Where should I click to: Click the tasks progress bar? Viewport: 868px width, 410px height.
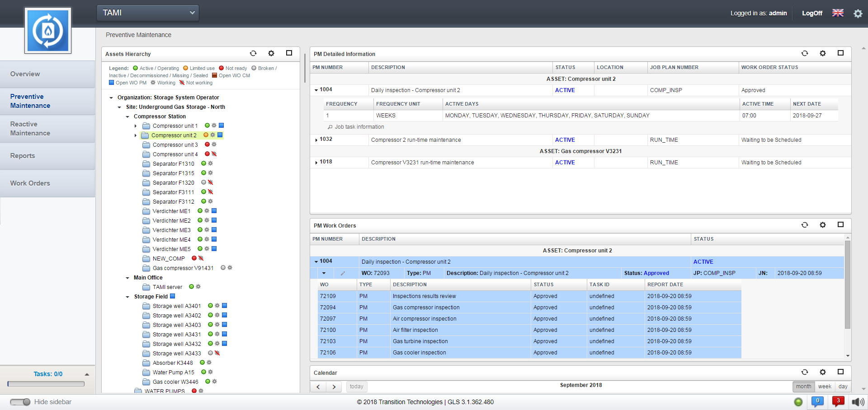46,384
